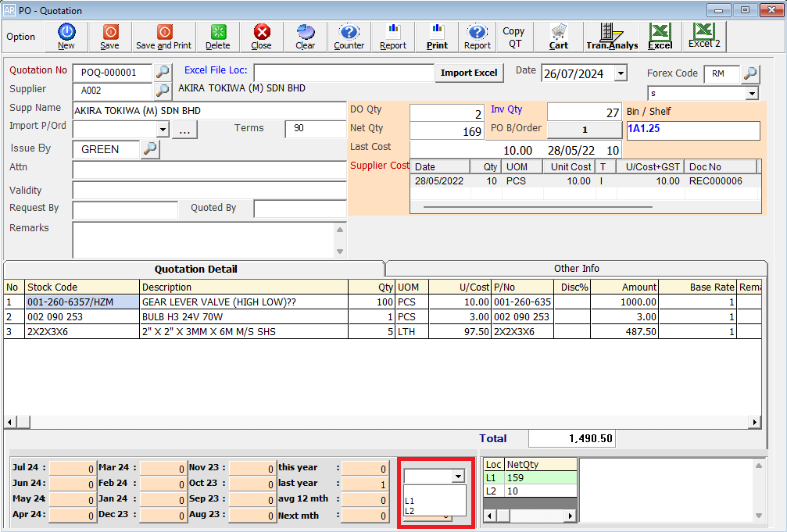Click the Quoted By input field
787x532 pixels.
click(x=299, y=209)
